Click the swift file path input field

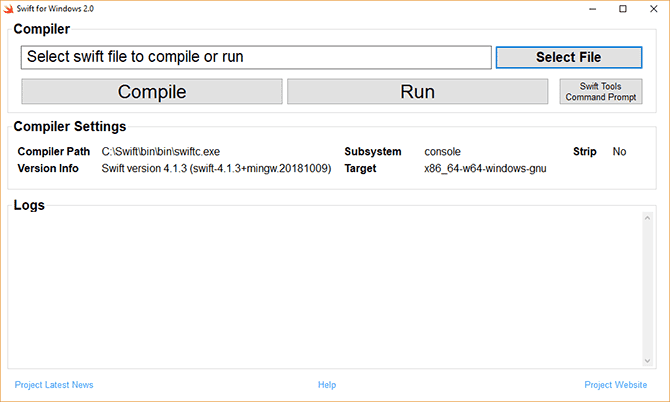point(256,57)
